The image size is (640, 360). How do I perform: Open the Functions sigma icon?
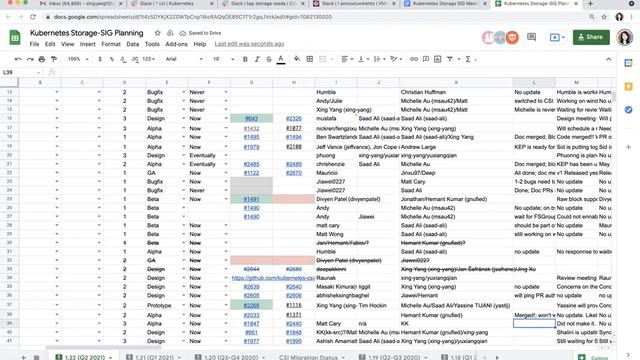click(x=468, y=59)
